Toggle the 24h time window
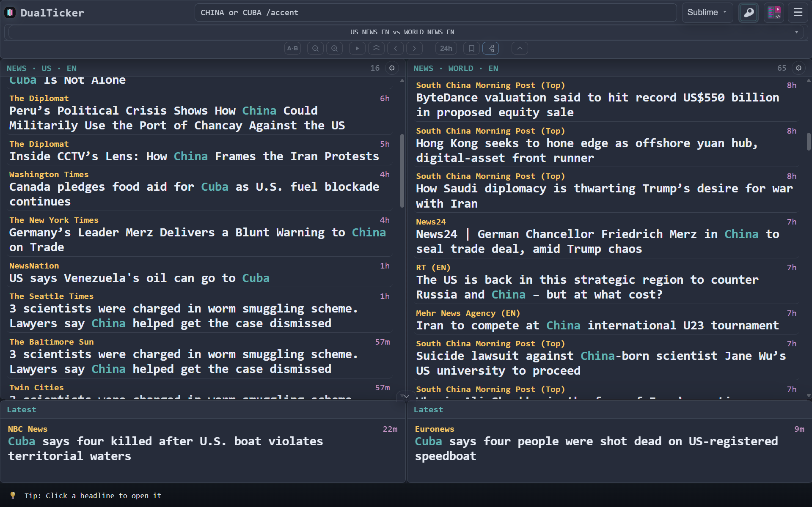Viewport: 812px width, 507px height. (446, 48)
